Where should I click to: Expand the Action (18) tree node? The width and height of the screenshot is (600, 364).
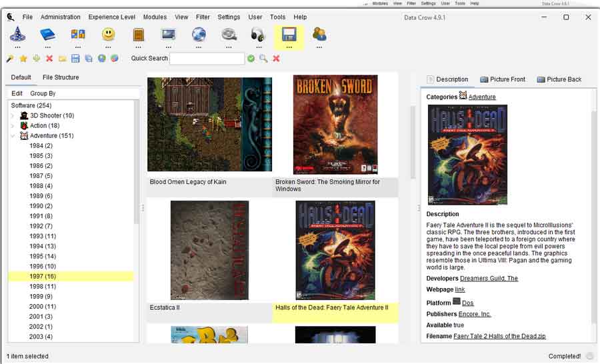point(13,125)
